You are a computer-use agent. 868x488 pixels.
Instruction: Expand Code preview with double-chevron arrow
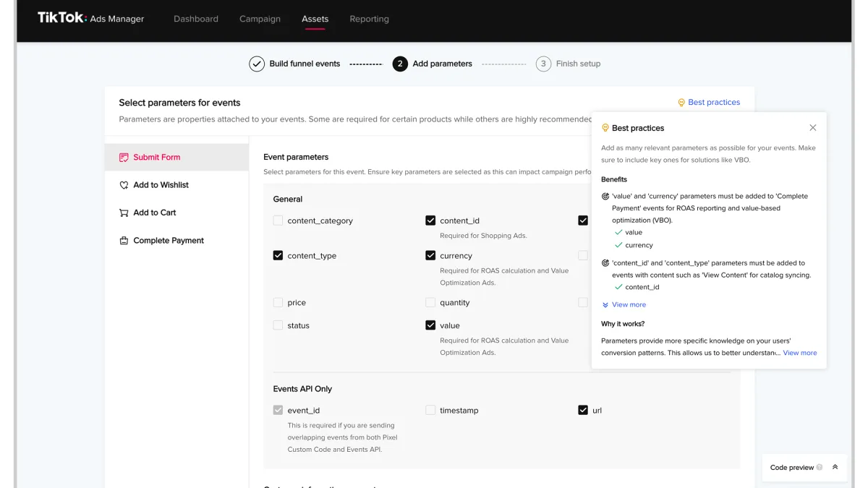(x=835, y=467)
